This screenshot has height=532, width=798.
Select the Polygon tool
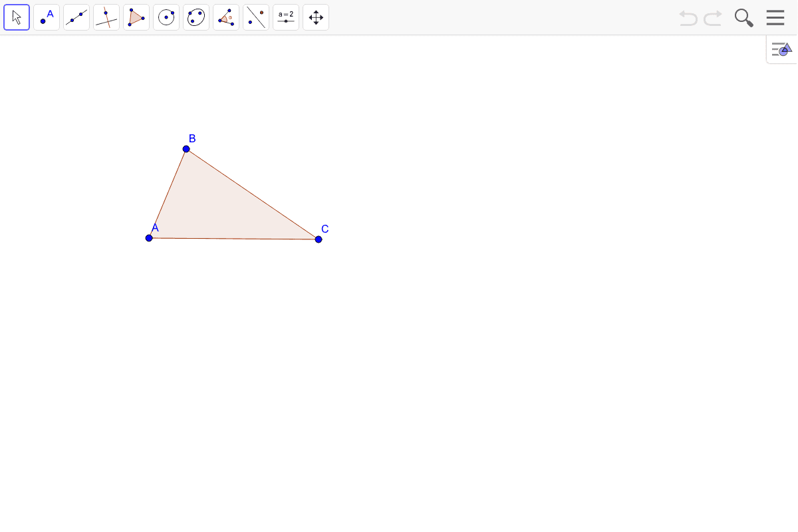[136, 17]
